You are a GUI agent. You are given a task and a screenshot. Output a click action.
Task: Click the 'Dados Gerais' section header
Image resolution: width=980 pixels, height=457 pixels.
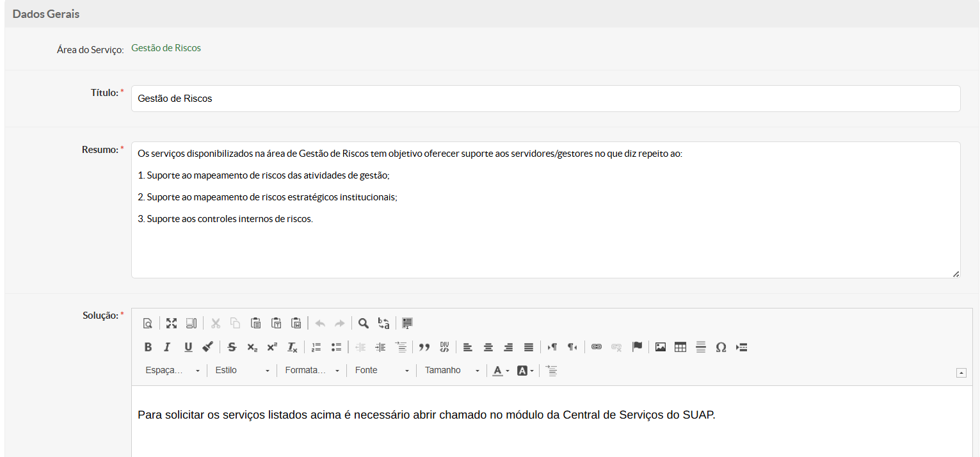[46, 14]
